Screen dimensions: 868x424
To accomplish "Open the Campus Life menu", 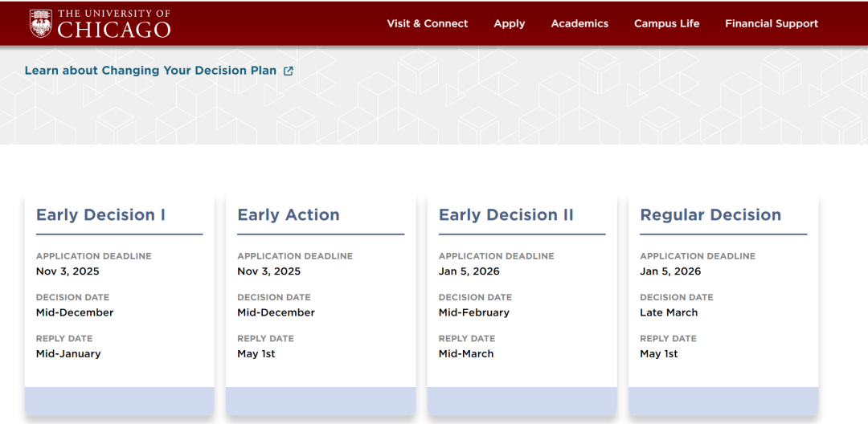I will click(x=666, y=24).
